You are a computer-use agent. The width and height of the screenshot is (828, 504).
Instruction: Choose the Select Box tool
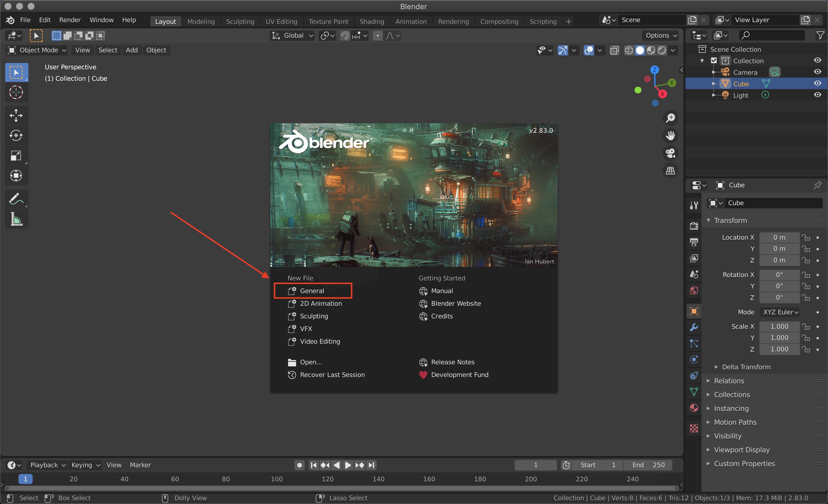[16, 72]
